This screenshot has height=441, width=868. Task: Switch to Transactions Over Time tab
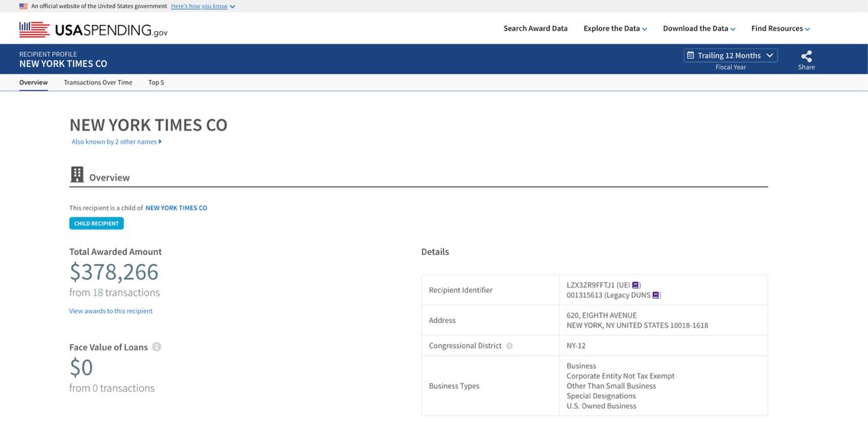[98, 83]
